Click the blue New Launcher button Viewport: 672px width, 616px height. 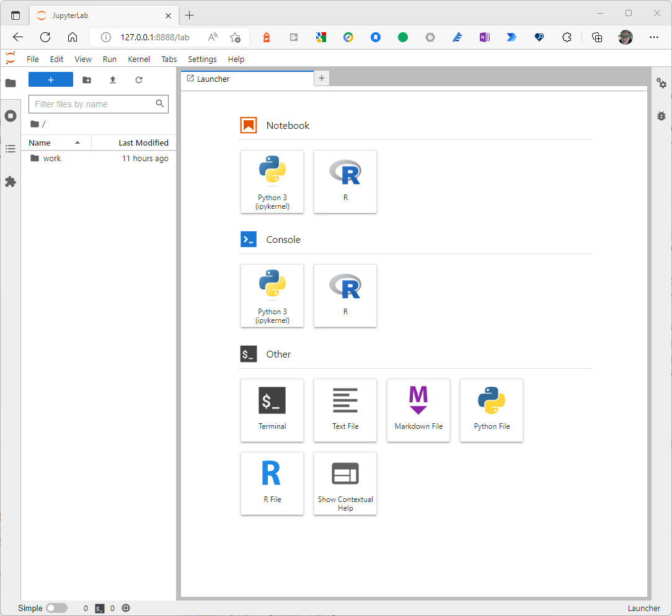(x=51, y=80)
